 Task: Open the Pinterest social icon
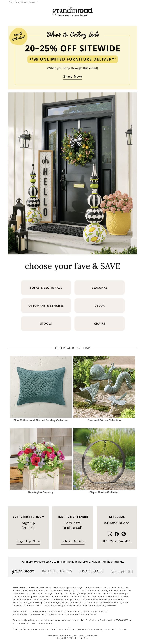coord(124,534)
